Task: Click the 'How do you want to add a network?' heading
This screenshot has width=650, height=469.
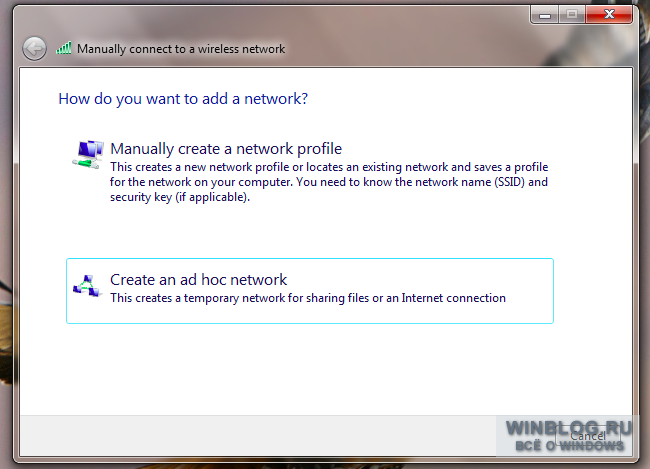Action: 183,99
